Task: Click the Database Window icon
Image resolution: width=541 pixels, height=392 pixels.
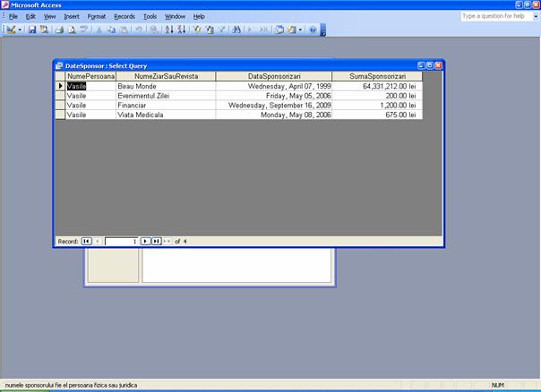Action: click(x=279, y=30)
